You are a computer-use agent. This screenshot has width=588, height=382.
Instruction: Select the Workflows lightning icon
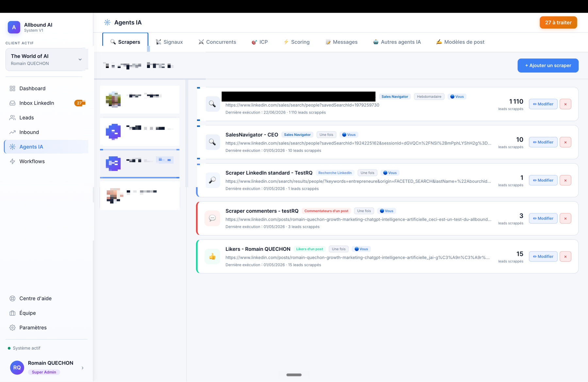click(12, 161)
